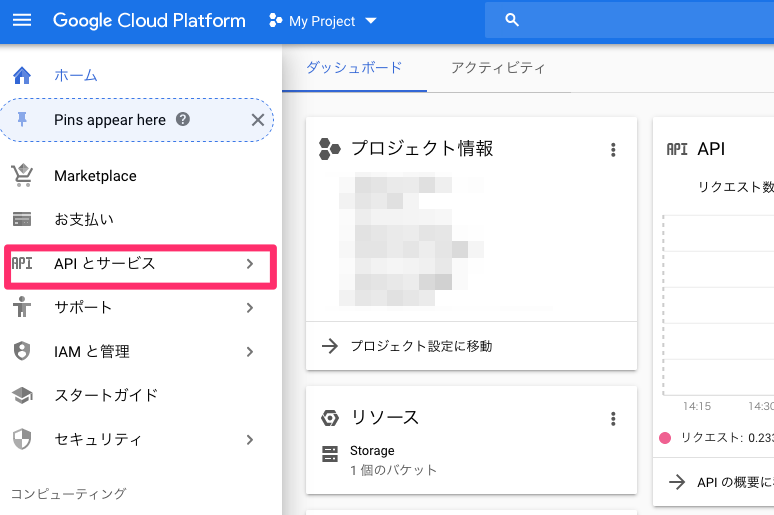Click the API icon in sidebar
Image resolution: width=774 pixels, height=515 pixels.
[22, 263]
